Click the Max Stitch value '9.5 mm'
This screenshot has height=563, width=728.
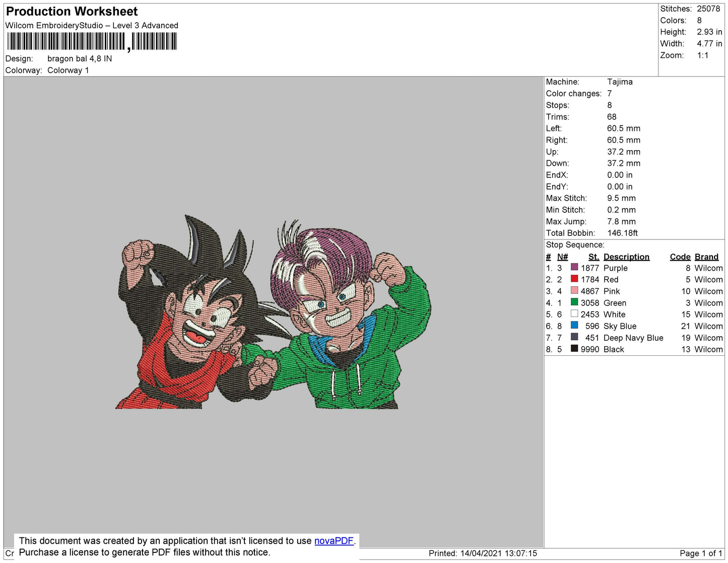(621, 198)
